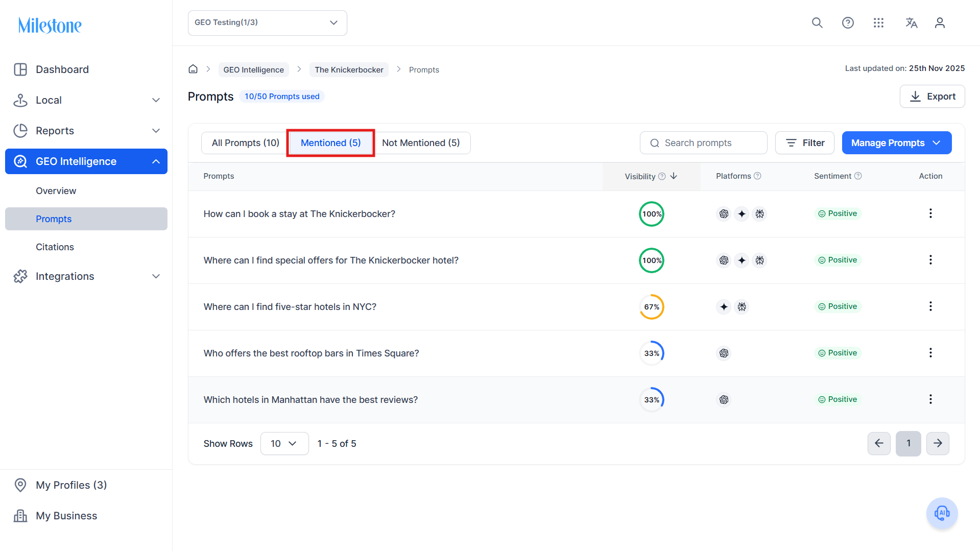Open the Show Rows count dropdown
This screenshot has width=980, height=551.
tap(284, 444)
